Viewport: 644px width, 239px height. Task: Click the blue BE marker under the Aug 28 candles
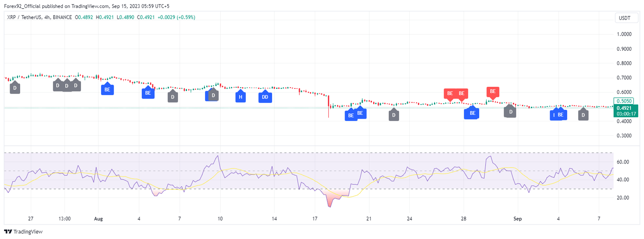pyautogui.click(x=472, y=112)
